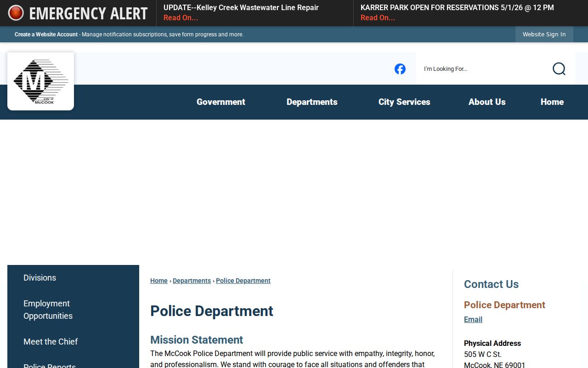588x368 pixels.
Task: Open Police Reports side link
Action: 50,365
